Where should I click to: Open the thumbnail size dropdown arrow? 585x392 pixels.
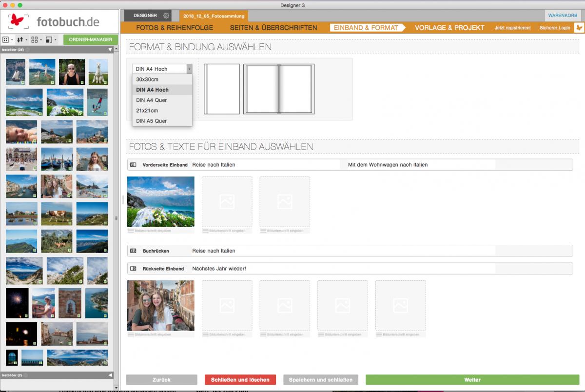(55, 40)
